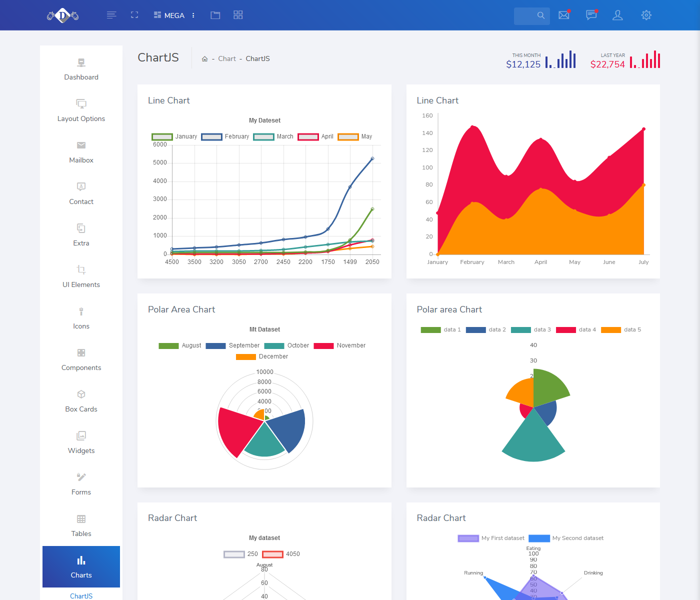Click data 5 orange legend swatch

coord(610,330)
